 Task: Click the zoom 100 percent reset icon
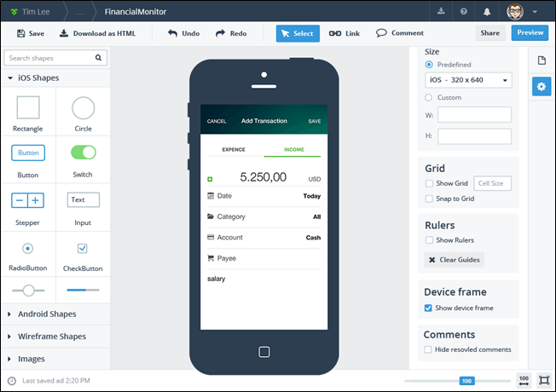(x=524, y=381)
